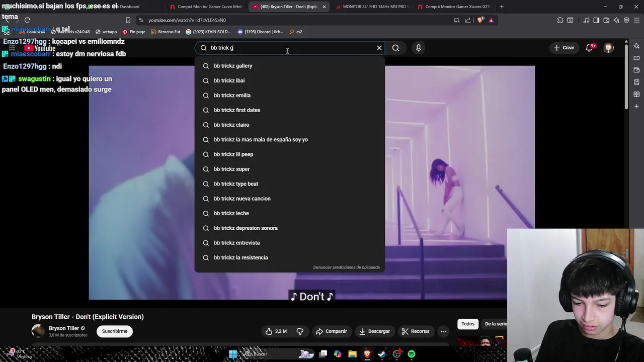Screen dimensions: 644x362
Task: Like the video showing 3,2 M
Action: 276,331
